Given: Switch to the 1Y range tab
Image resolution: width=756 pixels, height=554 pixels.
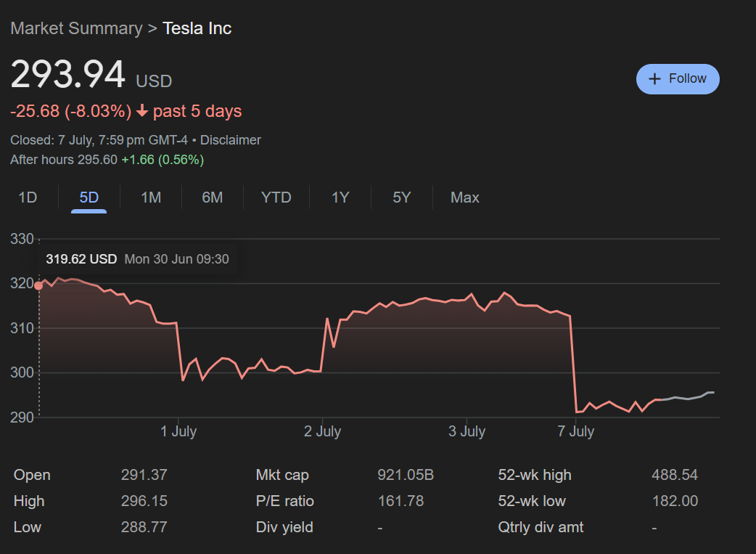Looking at the screenshot, I should coord(340,197).
